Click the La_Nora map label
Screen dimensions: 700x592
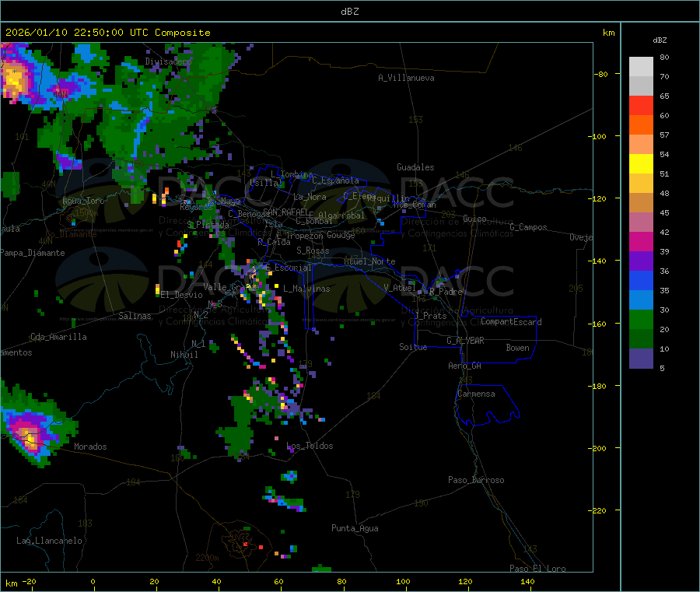[x=310, y=197]
